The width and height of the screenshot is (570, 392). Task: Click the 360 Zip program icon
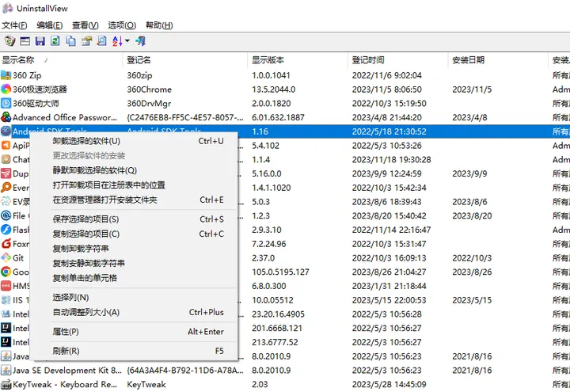click(x=6, y=75)
